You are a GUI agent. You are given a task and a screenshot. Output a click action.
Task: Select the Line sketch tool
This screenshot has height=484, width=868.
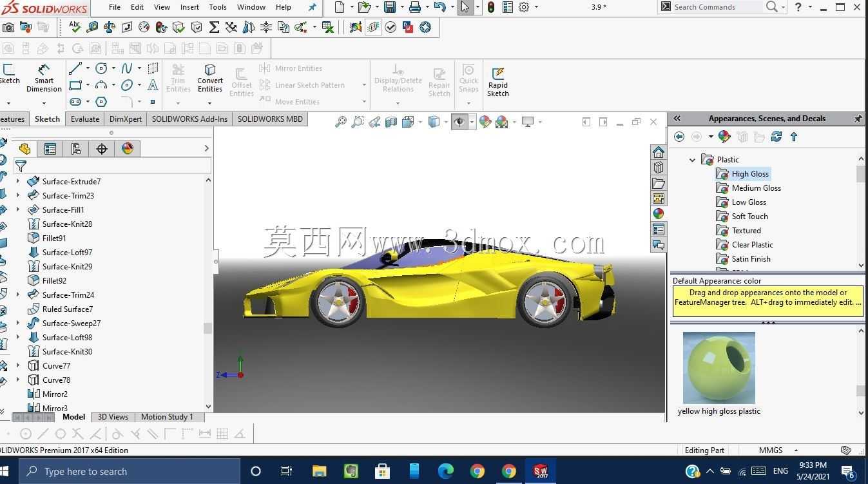[x=75, y=68]
